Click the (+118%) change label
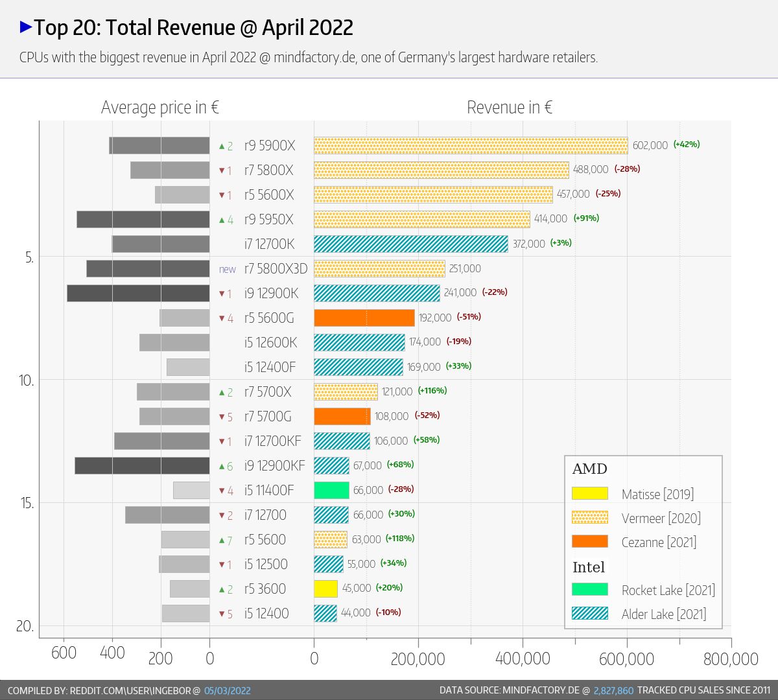 point(400,538)
